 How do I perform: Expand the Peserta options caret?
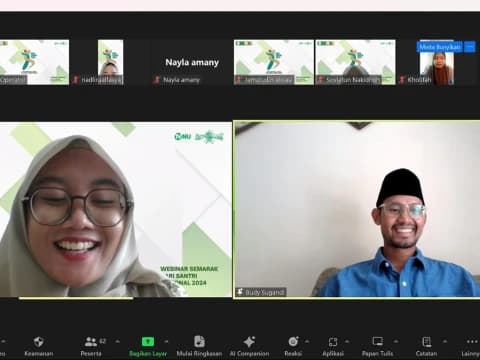[x=118, y=342]
